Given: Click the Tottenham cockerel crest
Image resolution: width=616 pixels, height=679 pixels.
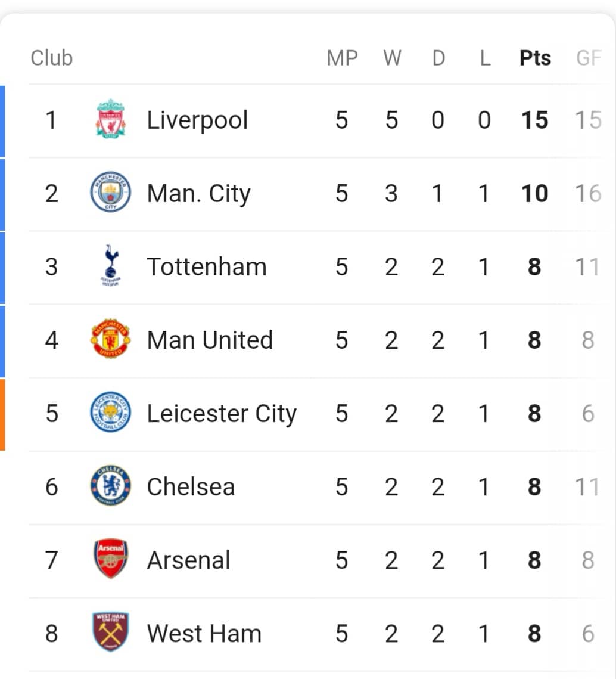Looking at the screenshot, I should click(x=111, y=265).
